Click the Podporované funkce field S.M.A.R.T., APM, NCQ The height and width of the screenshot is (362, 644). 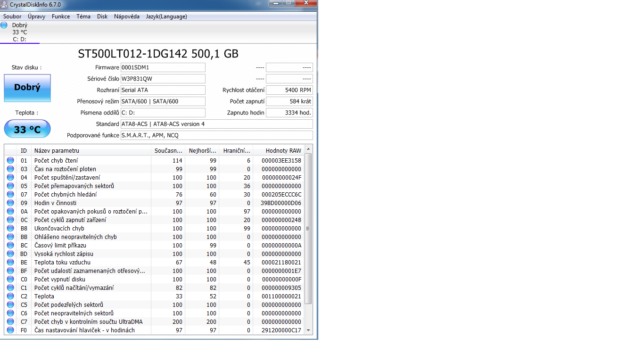[217, 135]
